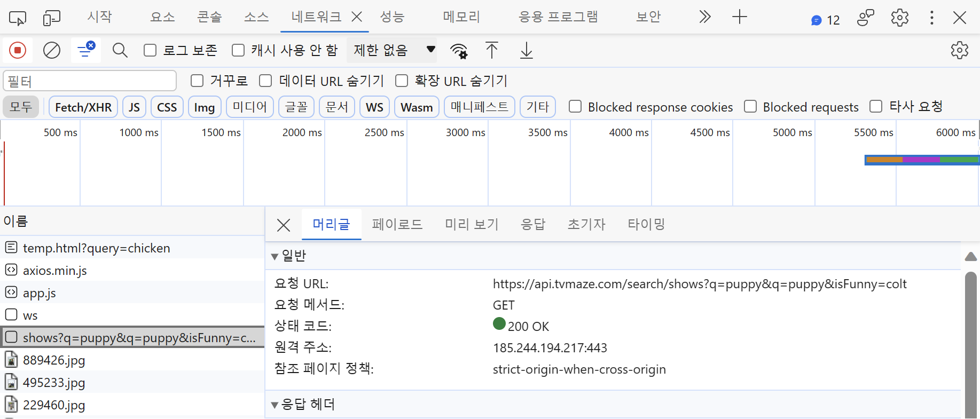Screen dimensions: 980x419
Task: Switch to the Performance tab
Action: click(x=392, y=17)
